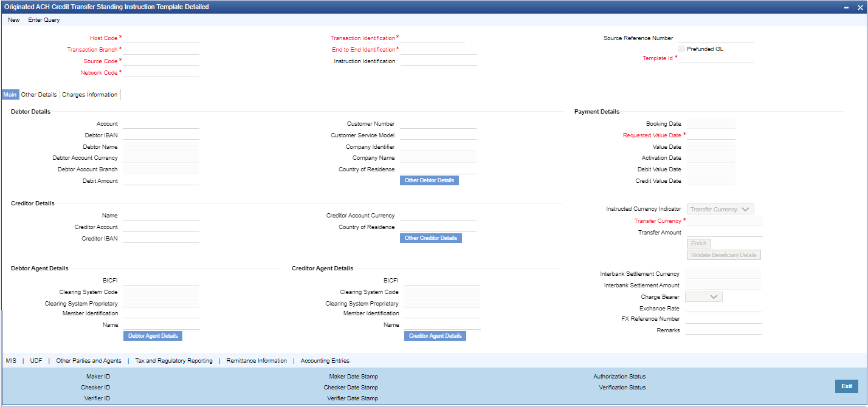Click debtor Country of Residence field
The height and width of the screenshot is (407, 868).
coord(438,169)
